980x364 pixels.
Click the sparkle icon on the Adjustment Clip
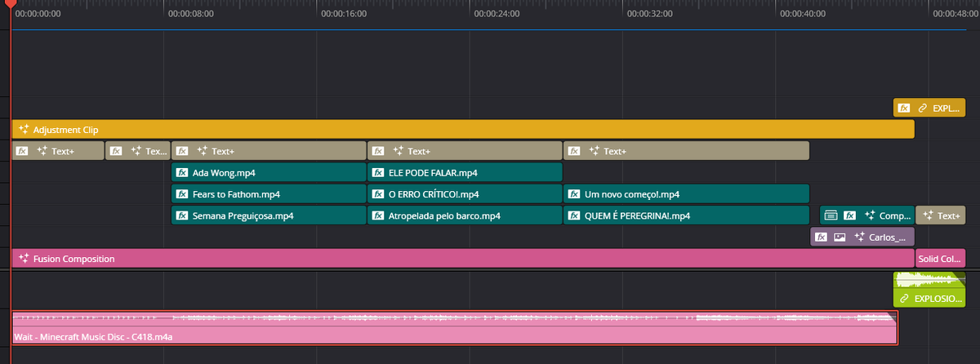point(24,129)
